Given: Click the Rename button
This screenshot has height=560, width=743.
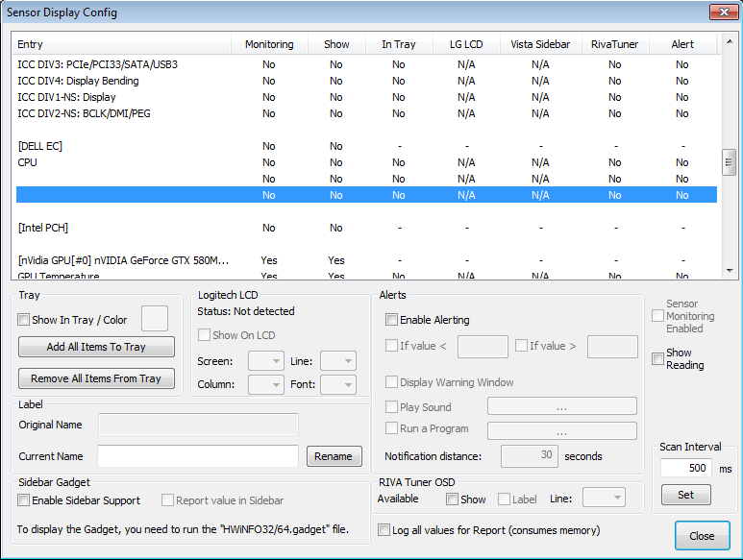Looking at the screenshot, I should [334, 456].
